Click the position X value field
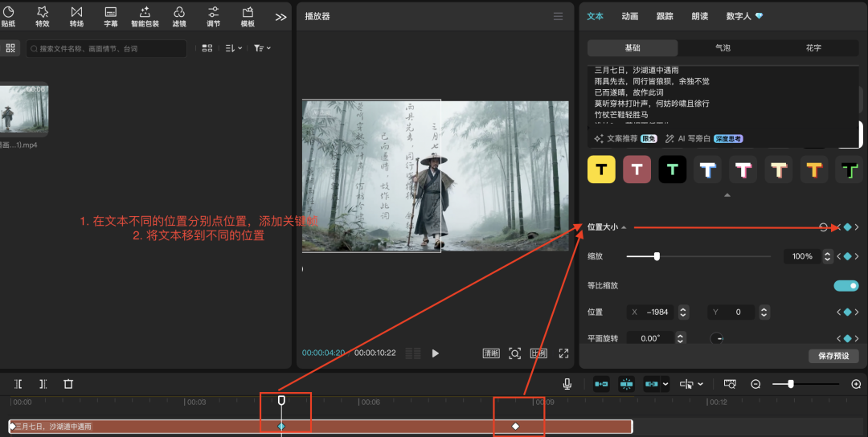Screen dimensions: 868x437 coord(652,312)
